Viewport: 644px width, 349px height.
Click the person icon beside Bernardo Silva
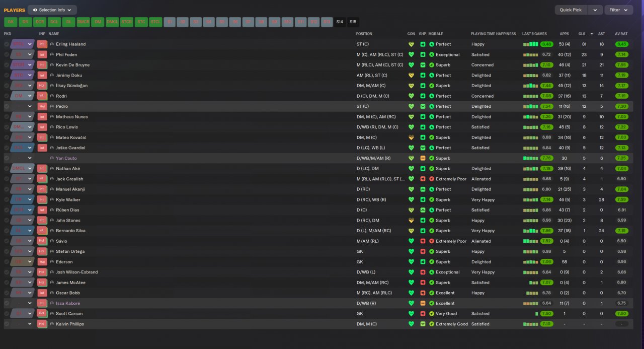pos(52,231)
